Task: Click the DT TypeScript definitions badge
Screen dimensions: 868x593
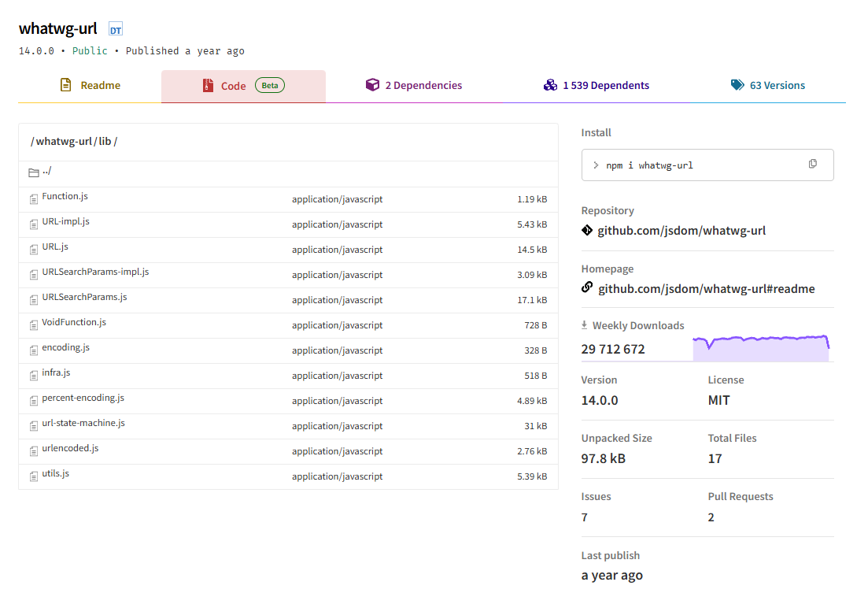Action: coord(116,30)
